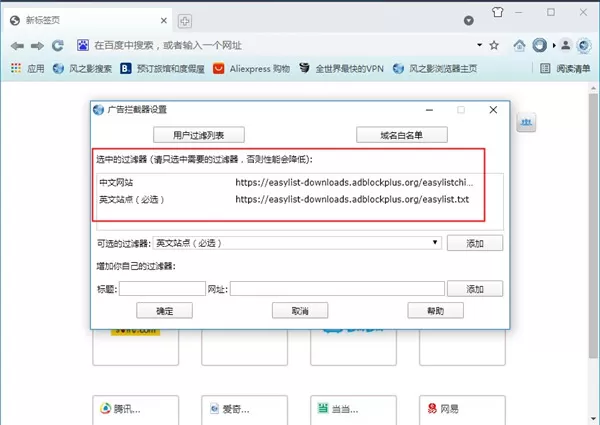This screenshot has height=425, width=600.
Task: Bookmark page with the star icon
Action: 494,46
